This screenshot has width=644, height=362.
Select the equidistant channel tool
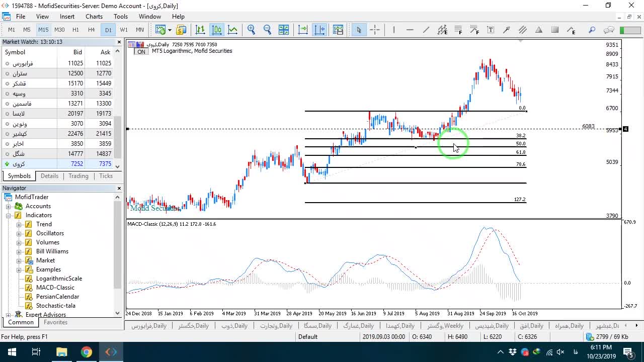(442, 30)
